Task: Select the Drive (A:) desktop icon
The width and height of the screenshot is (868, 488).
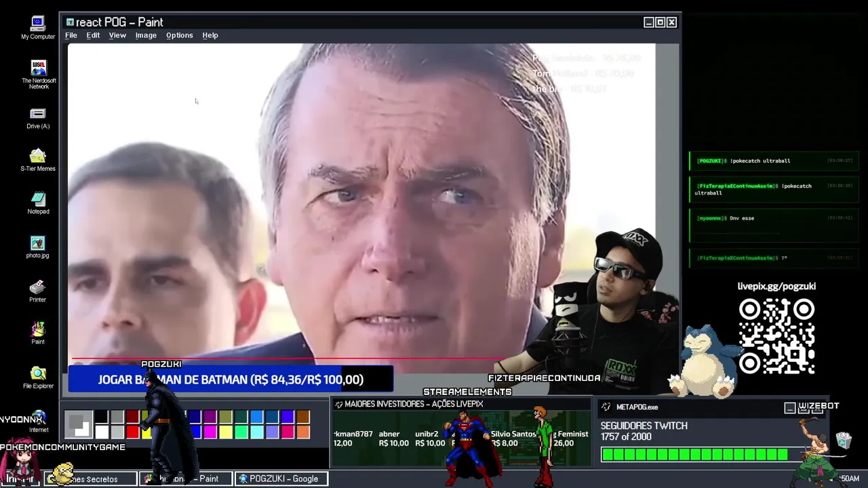Action: [38, 118]
